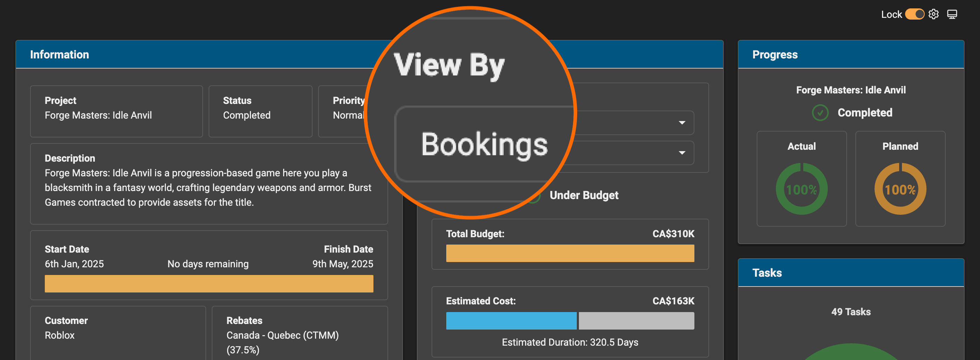Click the Status value 'Completed'

pos(246,115)
